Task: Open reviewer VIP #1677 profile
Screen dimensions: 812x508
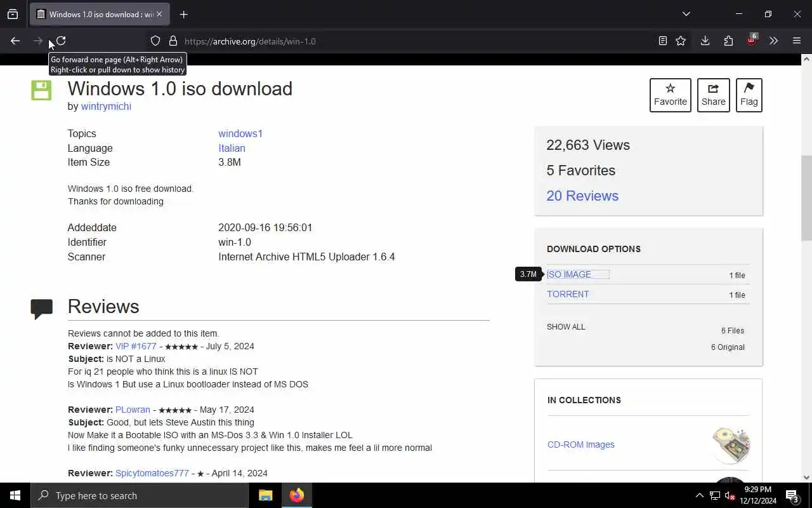Action: coord(136,347)
